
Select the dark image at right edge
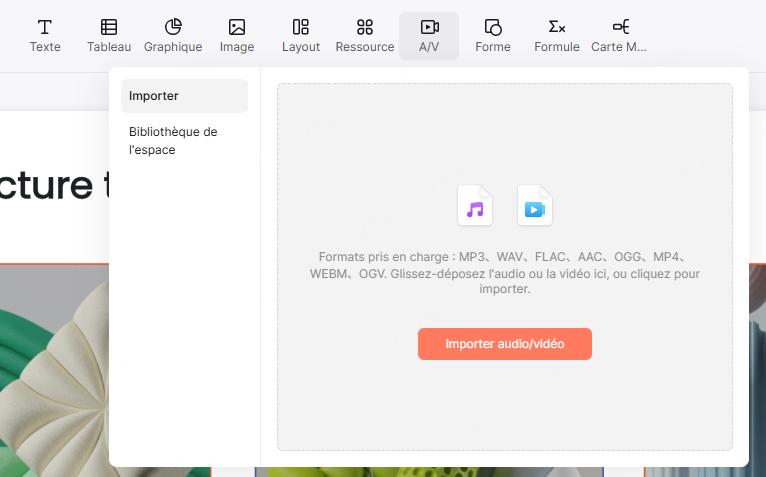pyautogui.click(x=757, y=370)
